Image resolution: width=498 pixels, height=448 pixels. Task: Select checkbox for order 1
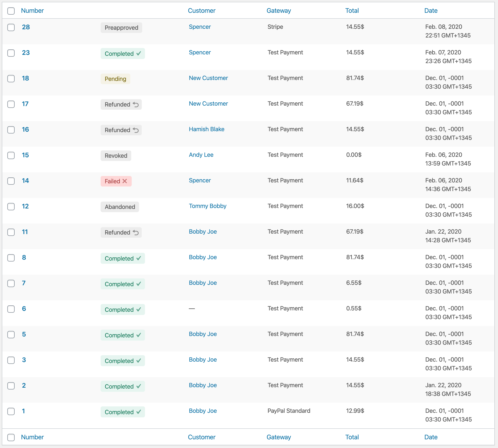(x=11, y=411)
